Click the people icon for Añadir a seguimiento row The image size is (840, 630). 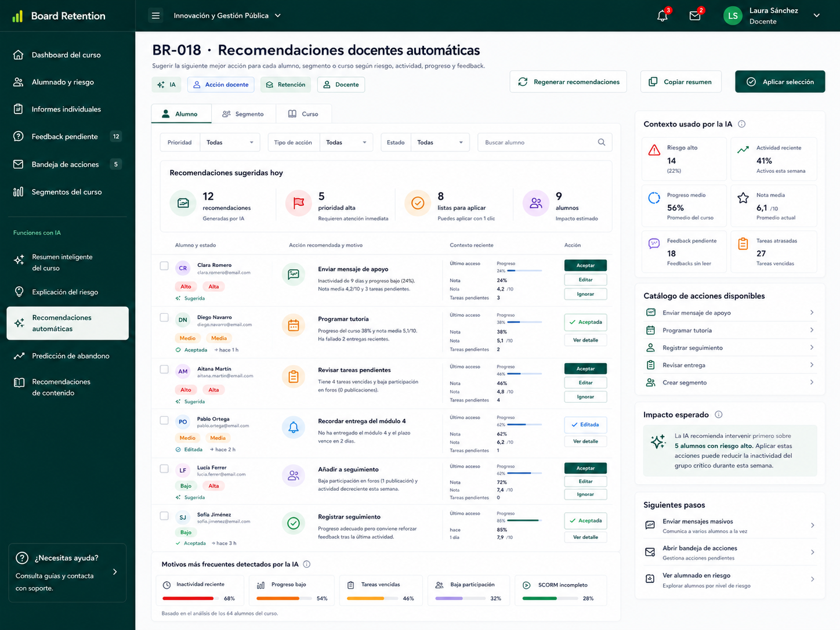294,476
